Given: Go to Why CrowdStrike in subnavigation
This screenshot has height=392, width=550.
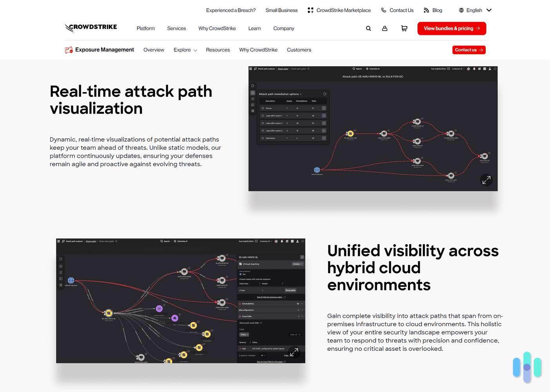Looking at the screenshot, I should [258, 50].
